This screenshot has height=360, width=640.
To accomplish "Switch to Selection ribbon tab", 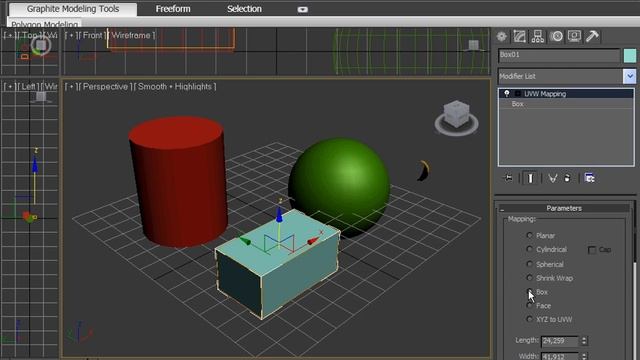I will click(244, 9).
